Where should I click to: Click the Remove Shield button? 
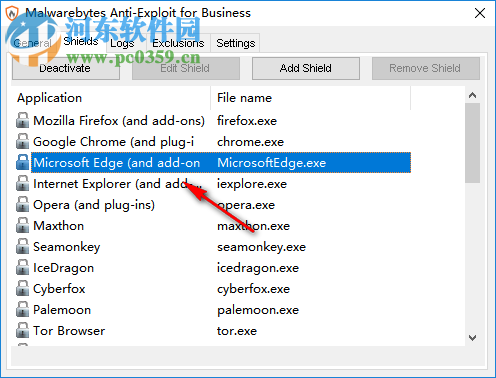426,68
